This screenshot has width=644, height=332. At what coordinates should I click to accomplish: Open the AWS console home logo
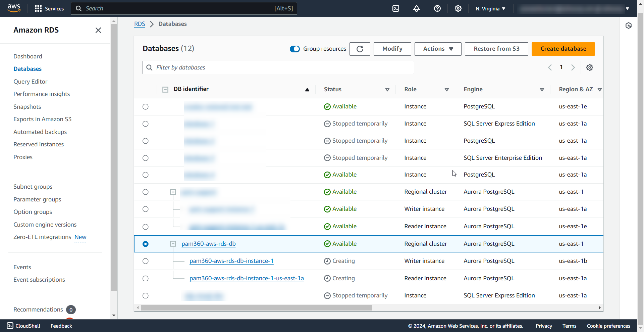click(x=14, y=8)
